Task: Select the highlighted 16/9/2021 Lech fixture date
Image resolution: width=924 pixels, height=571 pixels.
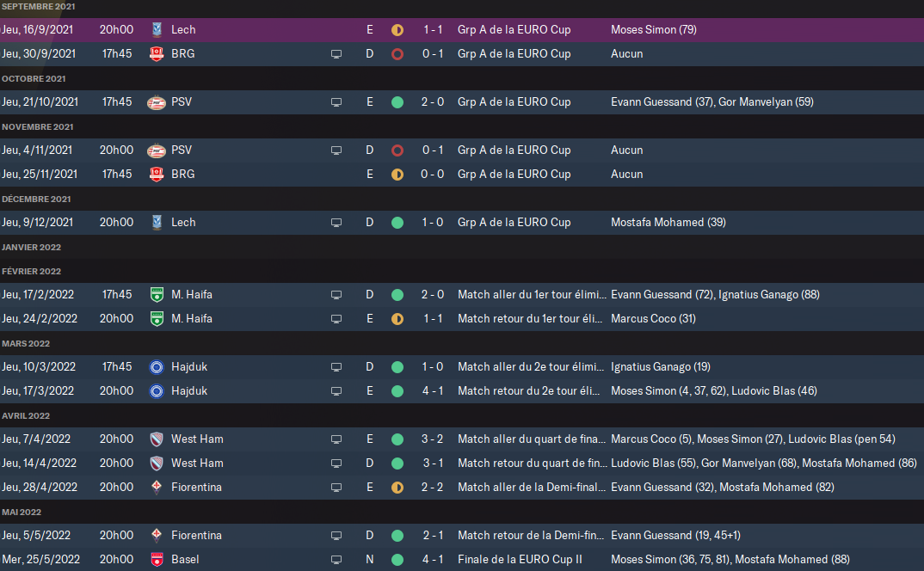Action: [38, 29]
